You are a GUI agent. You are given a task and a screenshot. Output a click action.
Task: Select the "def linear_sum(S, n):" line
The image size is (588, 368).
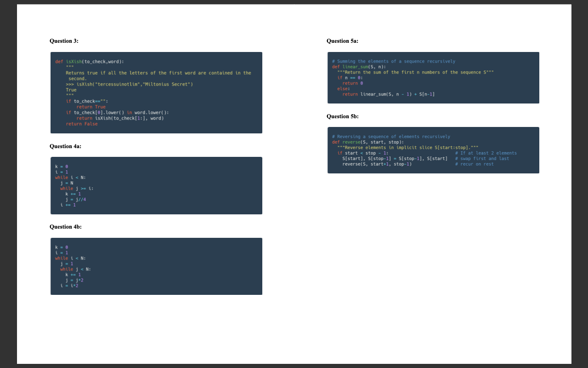pos(359,67)
